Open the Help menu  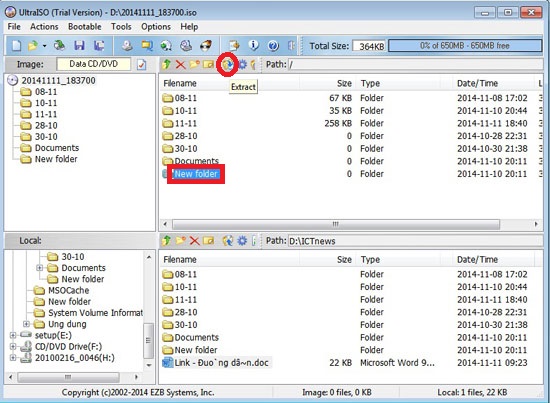pyautogui.click(x=189, y=27)
